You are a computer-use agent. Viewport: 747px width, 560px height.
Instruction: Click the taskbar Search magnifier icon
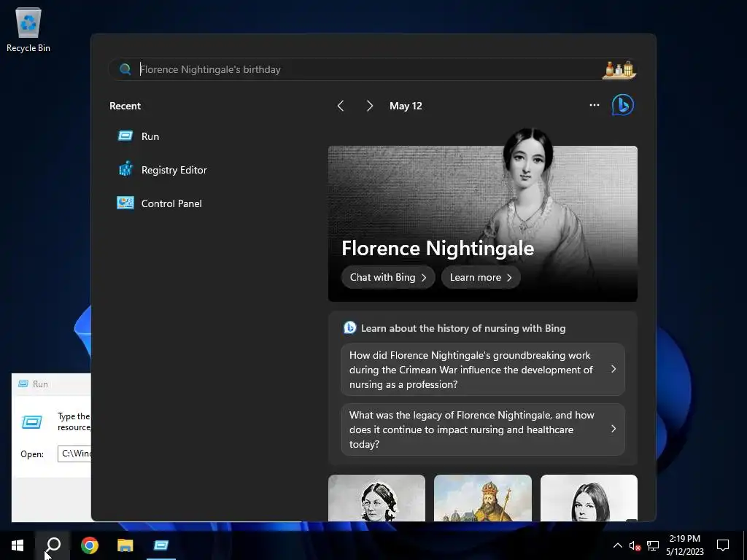53,545
